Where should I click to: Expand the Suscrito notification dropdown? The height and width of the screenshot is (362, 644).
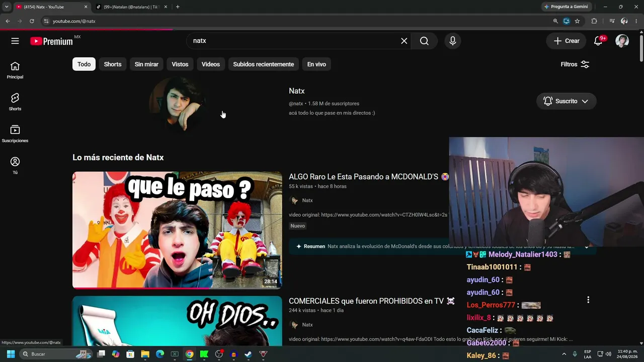click(566, 101)
